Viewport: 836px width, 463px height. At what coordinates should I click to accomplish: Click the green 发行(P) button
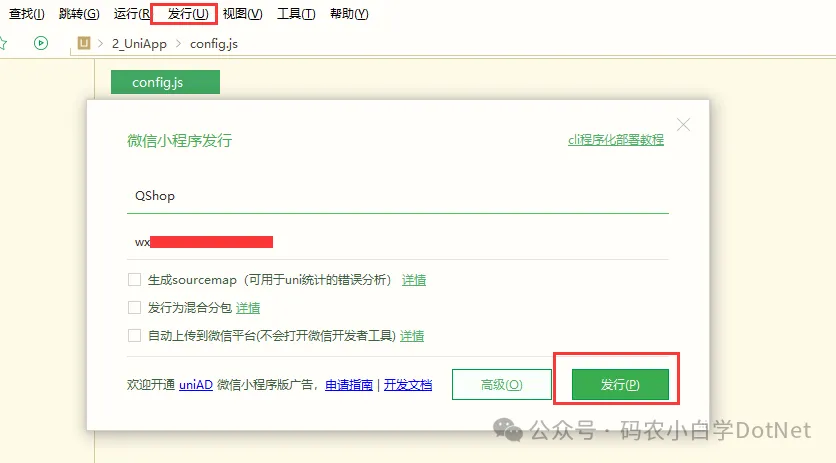pyautogui.click(x=620, y=384)
